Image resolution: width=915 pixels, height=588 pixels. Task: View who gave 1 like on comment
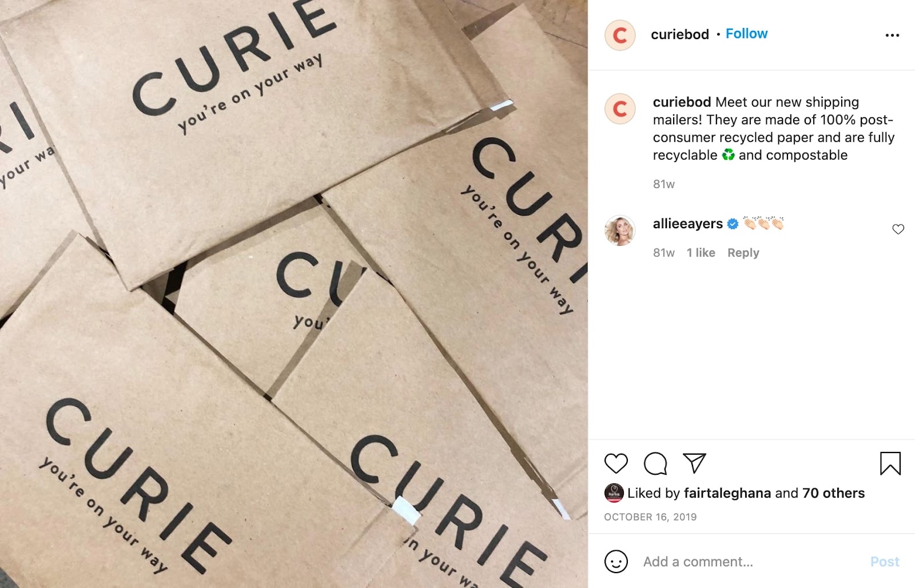(x=701, y=253)
